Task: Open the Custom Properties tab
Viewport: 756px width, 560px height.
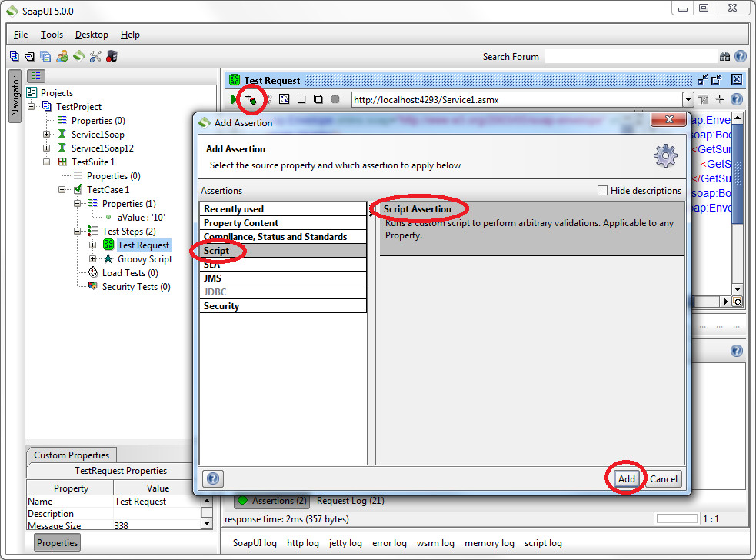Action: pyautogui.click(x=72, y=455)
